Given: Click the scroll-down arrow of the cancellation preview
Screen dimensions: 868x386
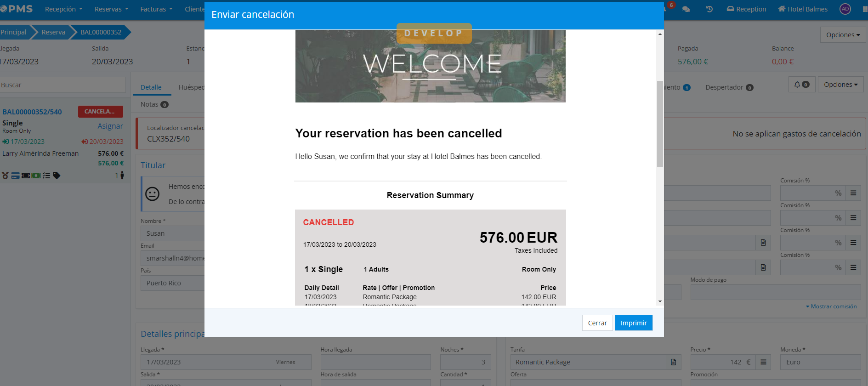Looking at the screenshot, I should click(x=660, y=301).
